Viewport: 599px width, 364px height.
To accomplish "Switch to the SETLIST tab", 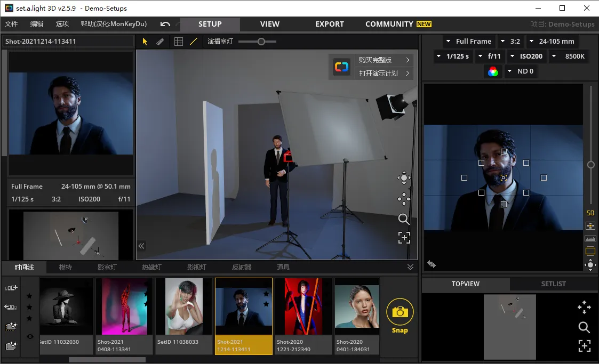I will click(553, 284).
